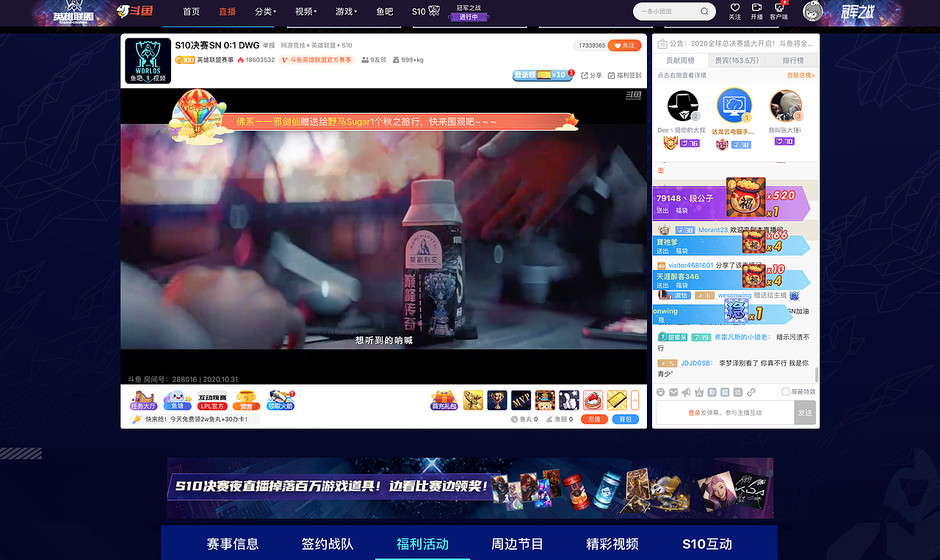
Task: Open the S10互动 tab
Action: 707,544
